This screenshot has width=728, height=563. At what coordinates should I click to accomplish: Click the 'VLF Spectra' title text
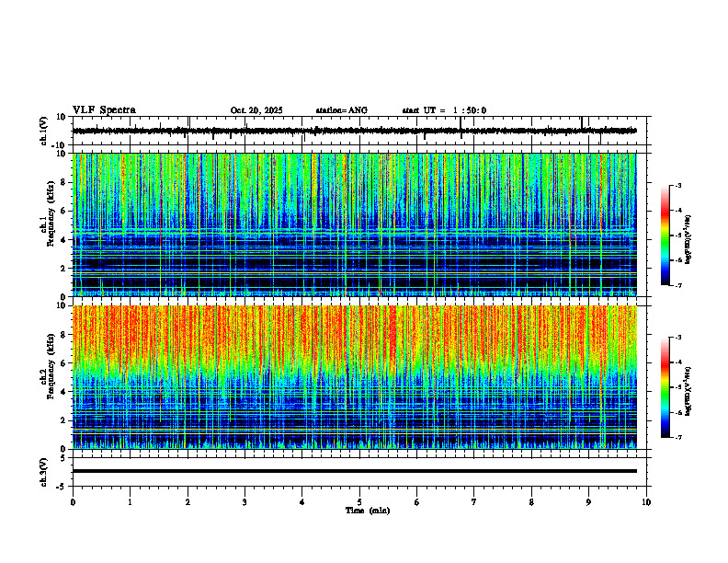(104, 109)
